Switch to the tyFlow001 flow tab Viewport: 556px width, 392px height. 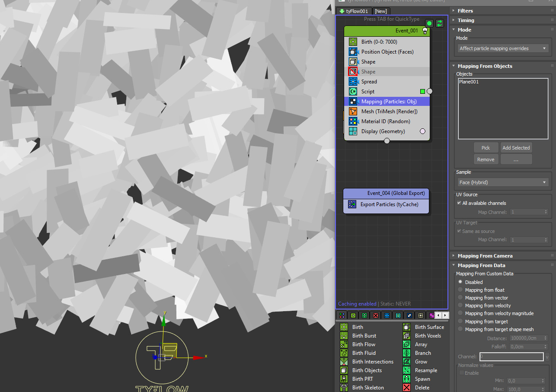coord(354,11)
